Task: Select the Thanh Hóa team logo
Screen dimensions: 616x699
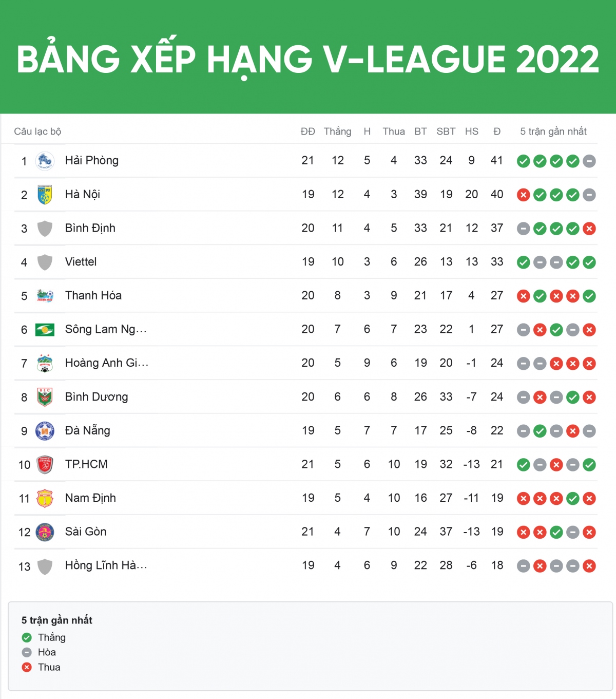Action: (45, 296)
